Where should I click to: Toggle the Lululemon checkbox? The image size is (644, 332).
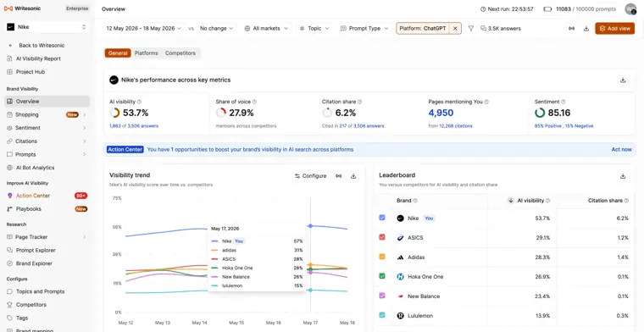pyautogui.click(x=382, y=315)
